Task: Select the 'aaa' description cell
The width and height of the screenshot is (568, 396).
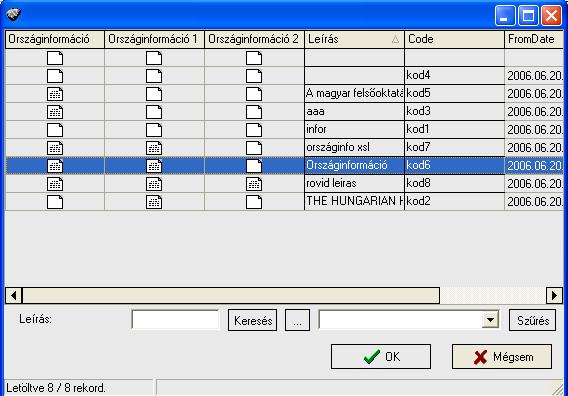Action: tap(354, 112)
